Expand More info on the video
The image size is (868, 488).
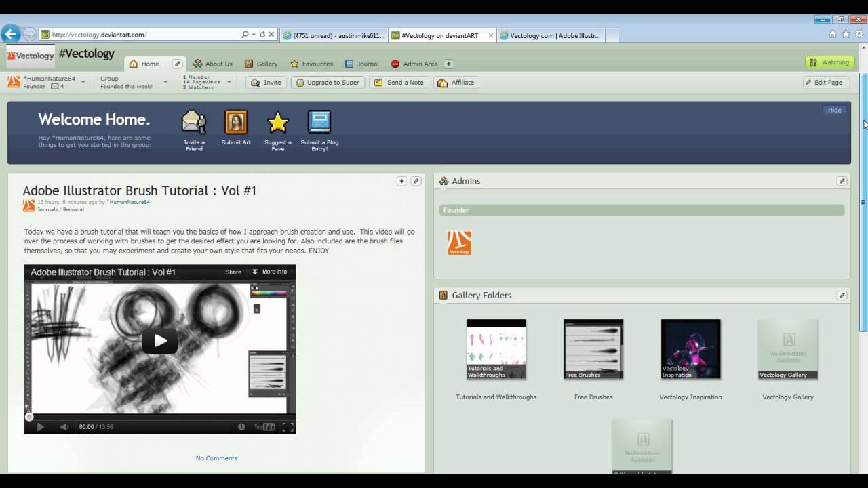269,272
